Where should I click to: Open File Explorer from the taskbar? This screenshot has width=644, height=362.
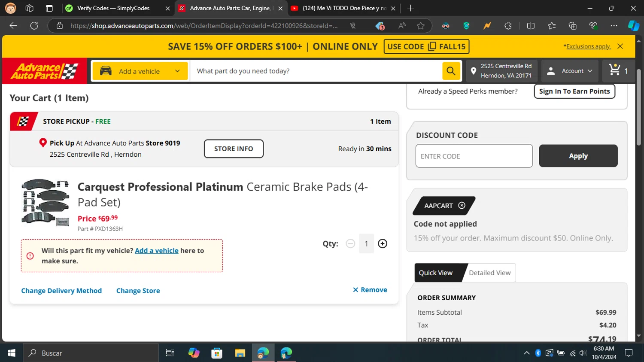pos(240,353)
